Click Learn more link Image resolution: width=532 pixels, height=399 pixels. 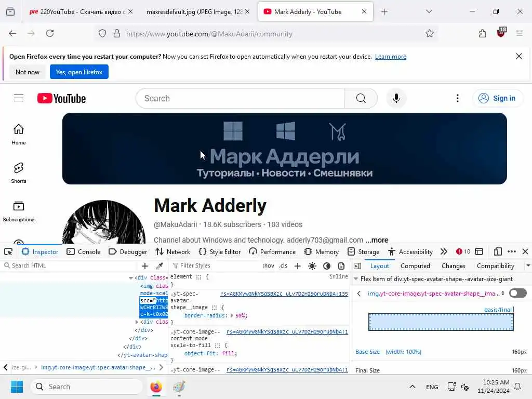(x=391, y=57)
